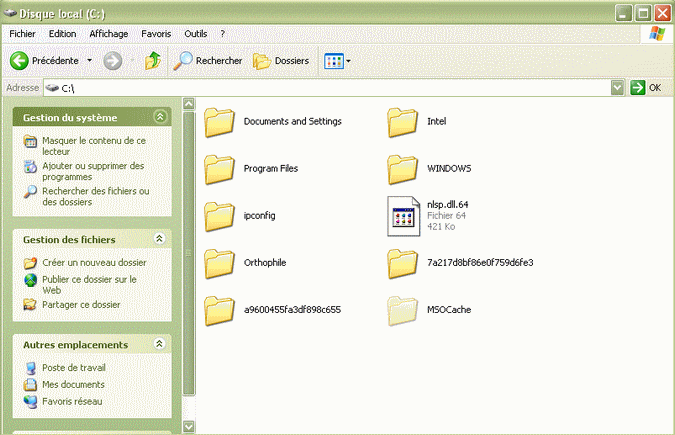Select the Program Files folder icon
The height and width of the screenshot is (435, 675).
[220, 170]
